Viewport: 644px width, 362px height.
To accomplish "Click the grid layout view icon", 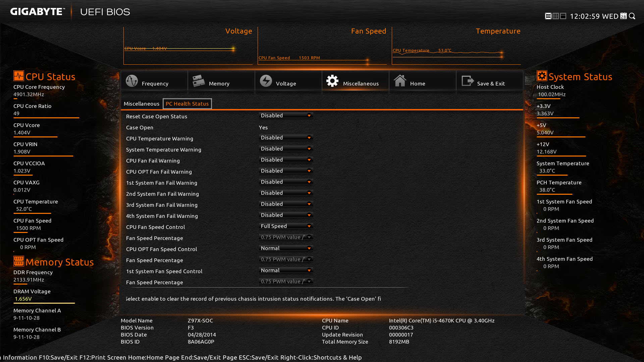I will point(556,16).
